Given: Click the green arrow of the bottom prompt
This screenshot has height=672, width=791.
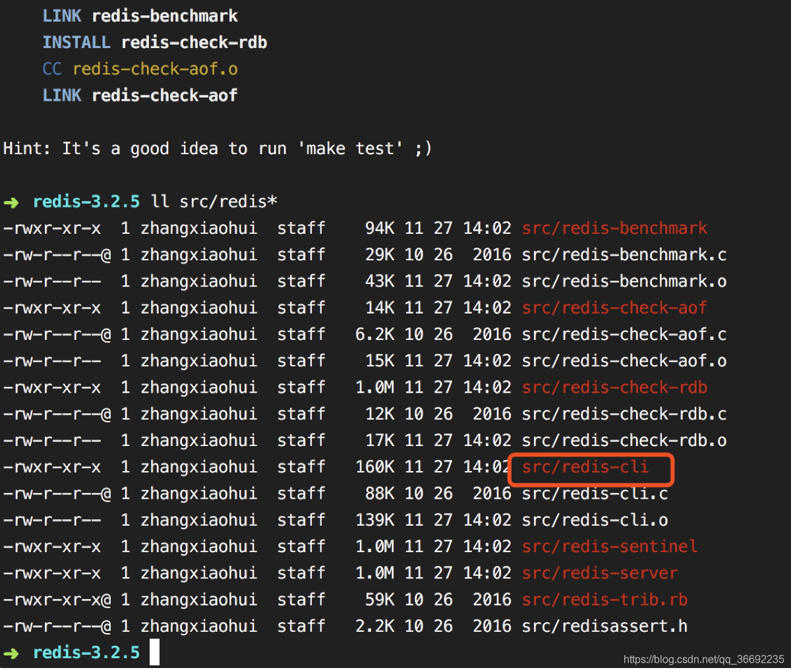Looking at the screenshot, I should [x=11, y=654].
